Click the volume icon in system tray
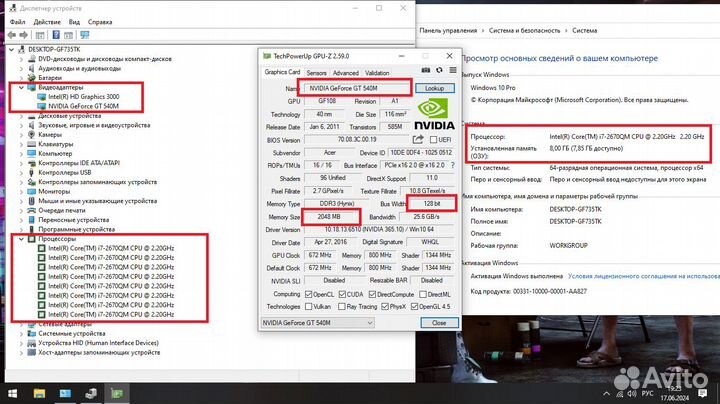The width and height of the screenshot is (720, 404). 632,393
